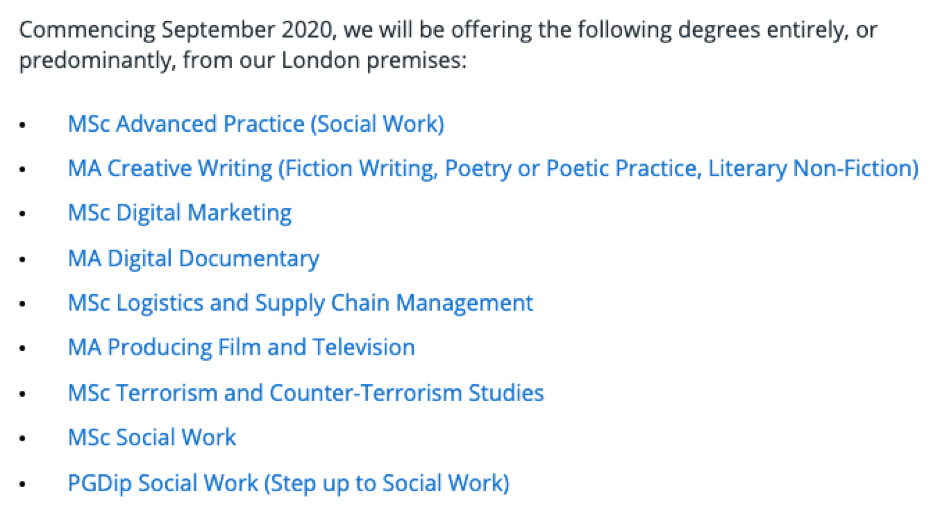
Task: Click the bullet next to MSc Digital Marketing
Action: click(23, 216)
